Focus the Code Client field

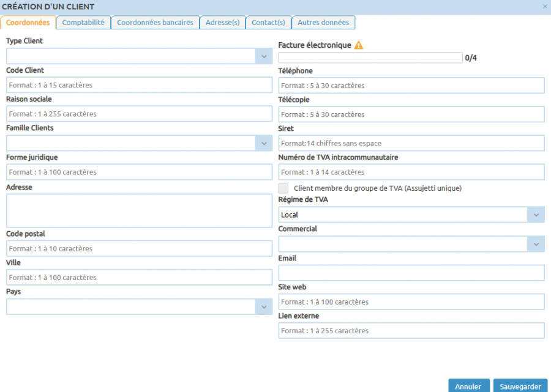tap(139, 85)
